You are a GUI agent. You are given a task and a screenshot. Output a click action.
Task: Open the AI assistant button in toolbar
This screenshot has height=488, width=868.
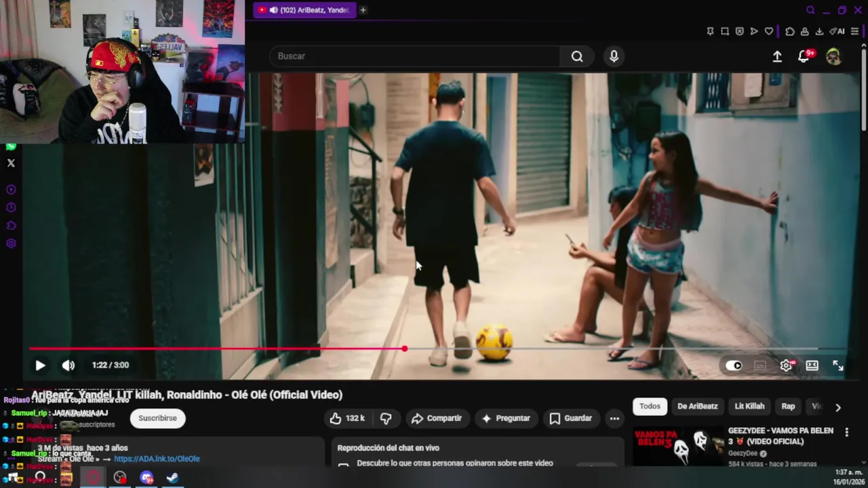837,31
